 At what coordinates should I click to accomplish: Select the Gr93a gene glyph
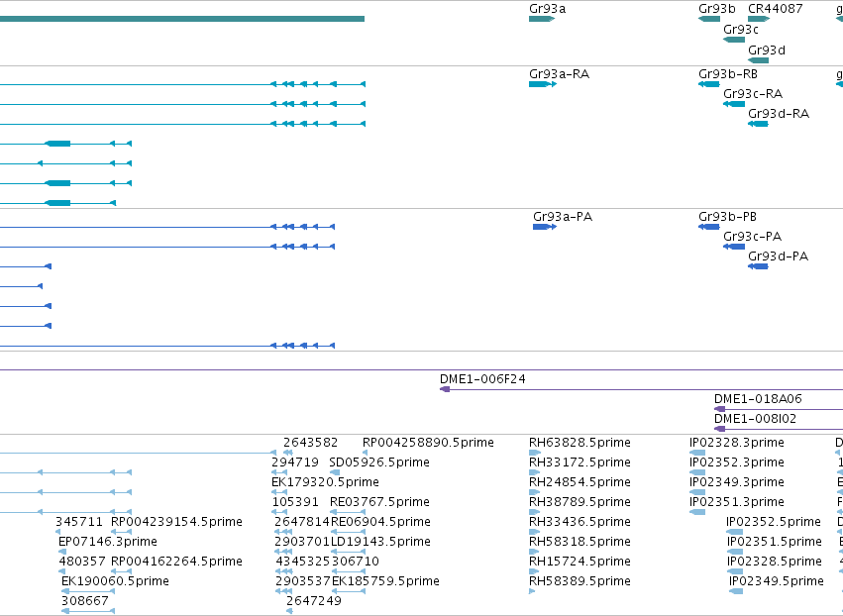(x=542, y=19)
